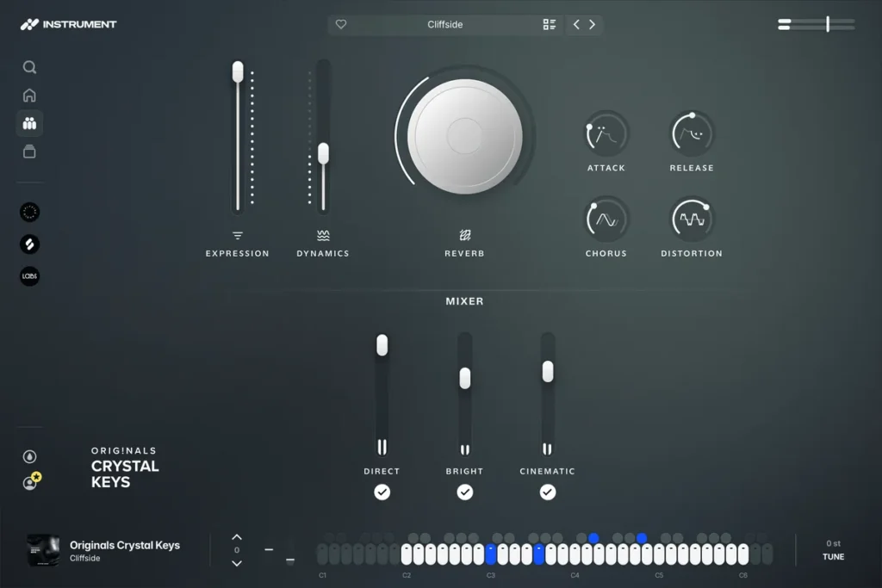Open the dotted circle product icon
The width and height of the screenshot is (882, 588).
(30, 212)
